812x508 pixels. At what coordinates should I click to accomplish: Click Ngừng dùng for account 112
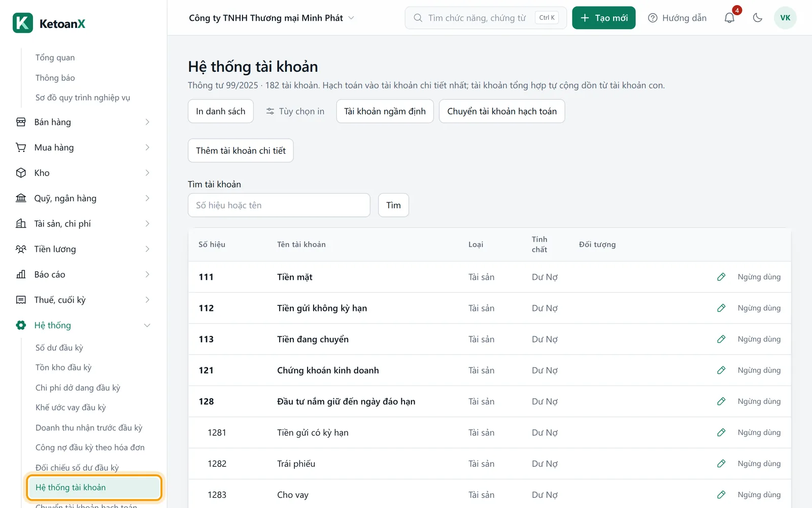[x=759, y=308]
